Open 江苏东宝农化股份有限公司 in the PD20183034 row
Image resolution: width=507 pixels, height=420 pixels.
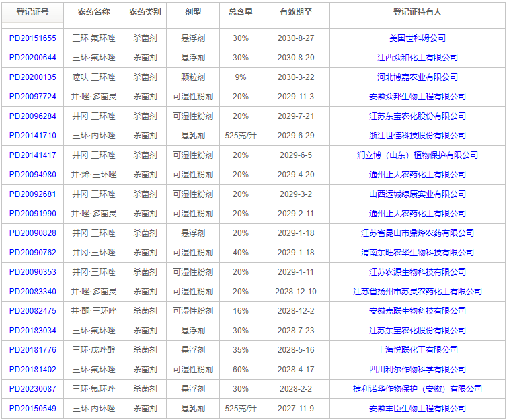(418, 331)
